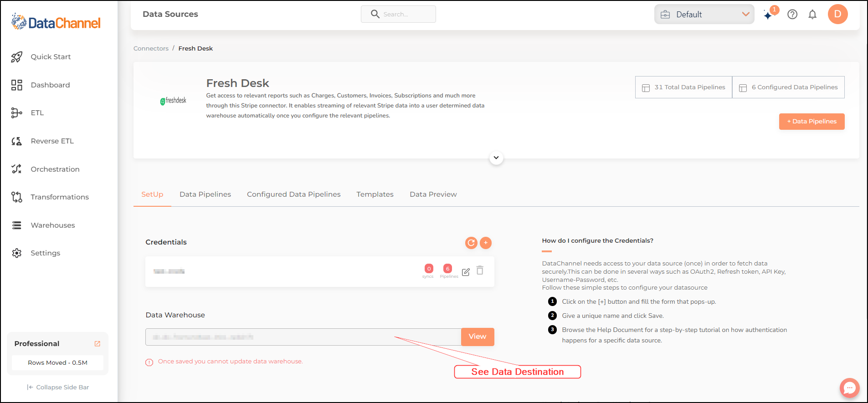Click the View warehouse button

click(478, 337)
